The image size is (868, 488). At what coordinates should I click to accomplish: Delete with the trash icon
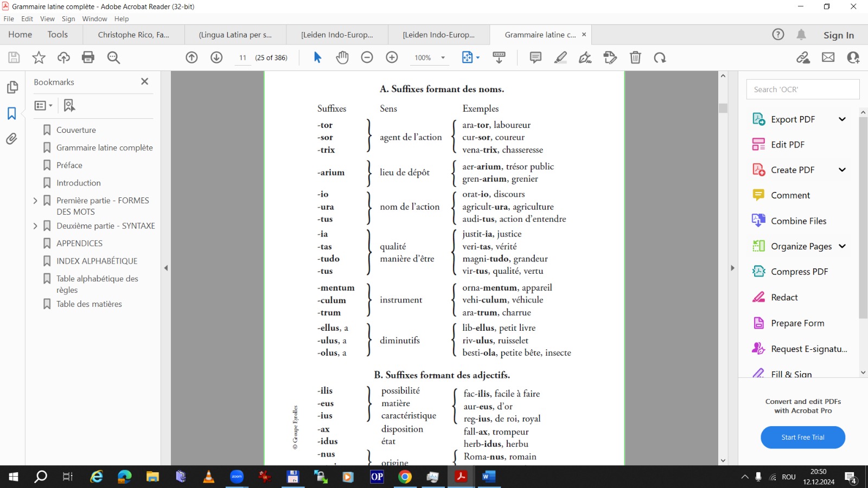point(635,57)
